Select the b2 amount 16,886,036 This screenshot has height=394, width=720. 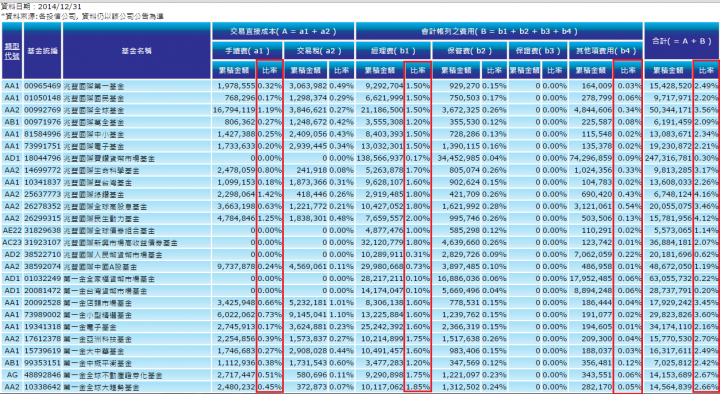pos(459,279)
